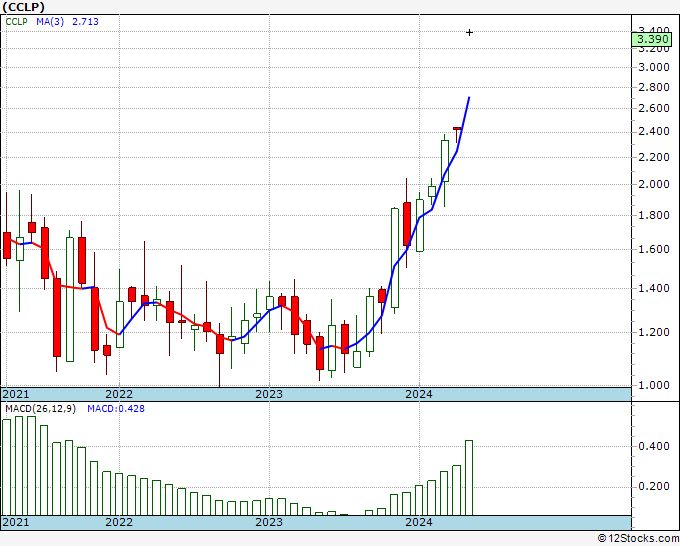The height and width of the screenshot is (546, 680).
Task: Click the 12Stocks.com copyright text
Action: (x=638, y=539)
